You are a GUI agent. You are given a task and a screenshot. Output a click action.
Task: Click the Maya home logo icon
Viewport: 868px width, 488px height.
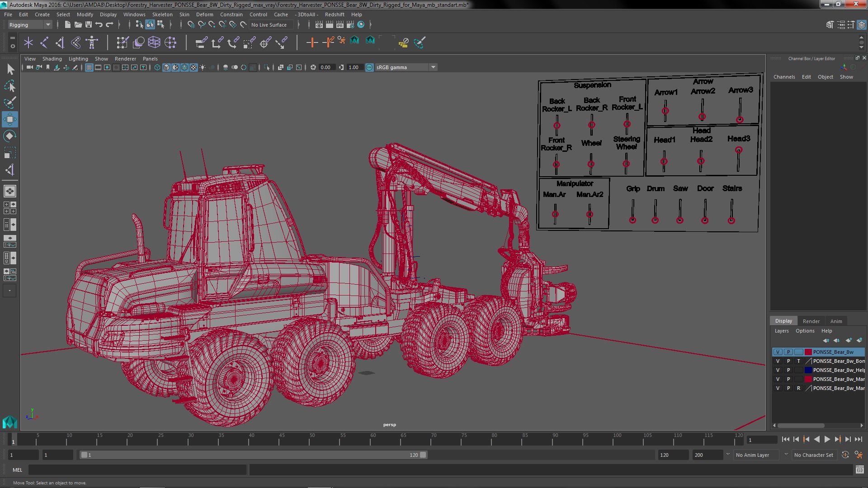pos(9,422)
